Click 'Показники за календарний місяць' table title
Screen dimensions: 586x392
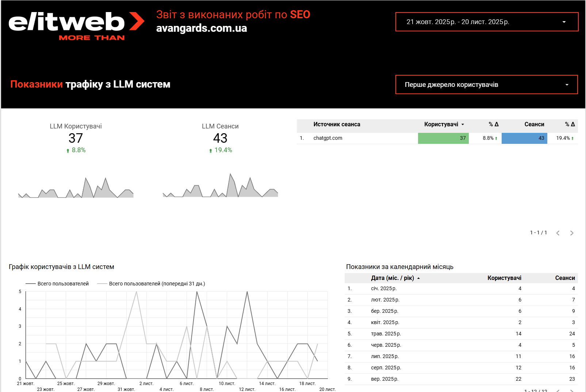400,267
